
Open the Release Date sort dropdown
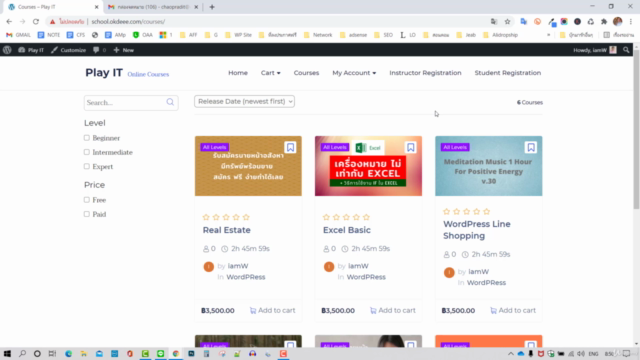(244, 101)
